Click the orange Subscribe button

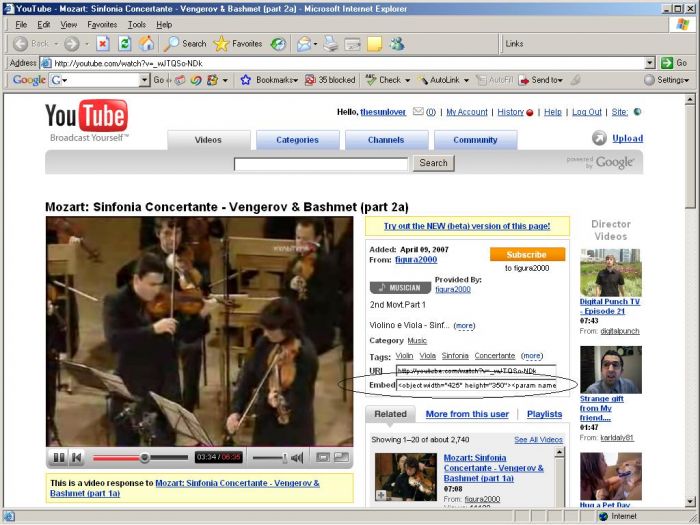coord(527,254)
